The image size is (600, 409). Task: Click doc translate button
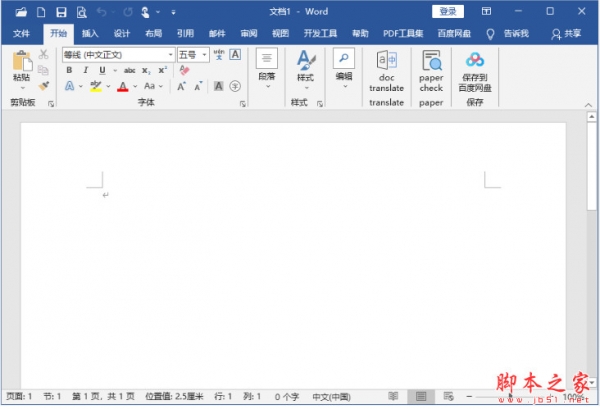(x=386, y=71)
